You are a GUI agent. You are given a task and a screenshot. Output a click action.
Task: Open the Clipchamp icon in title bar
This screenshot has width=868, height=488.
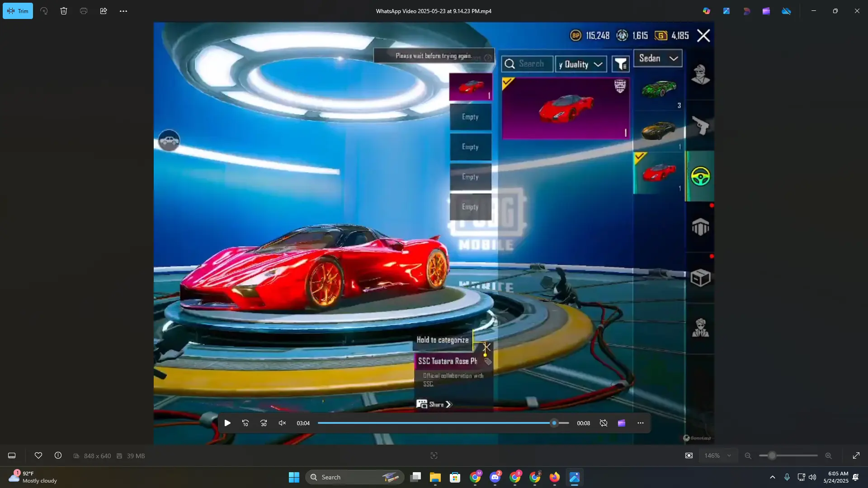pos(766,11)
